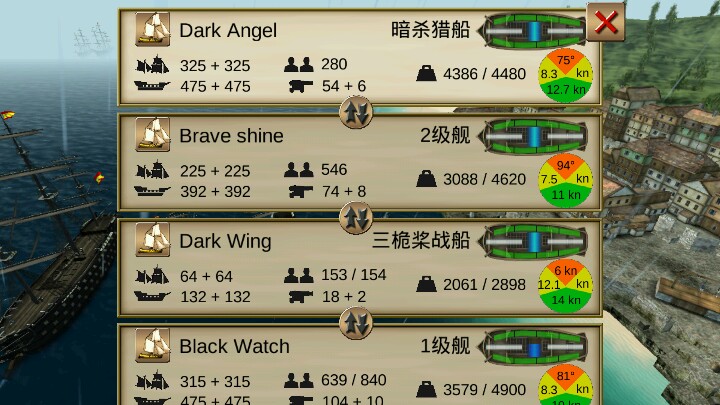720x405 pixels.
Task: Click Brave shine crew icon
Action: 298,170
